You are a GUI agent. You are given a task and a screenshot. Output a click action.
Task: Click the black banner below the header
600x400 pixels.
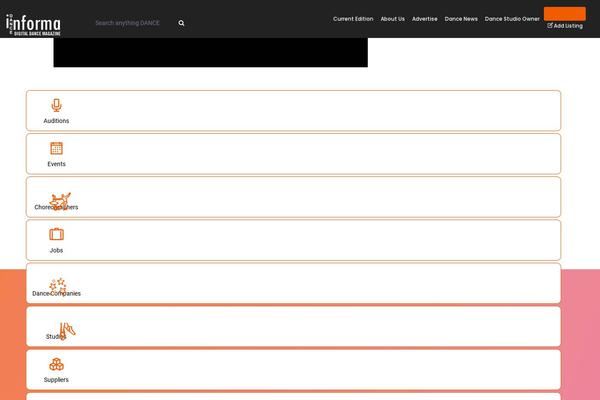[210, 52]
